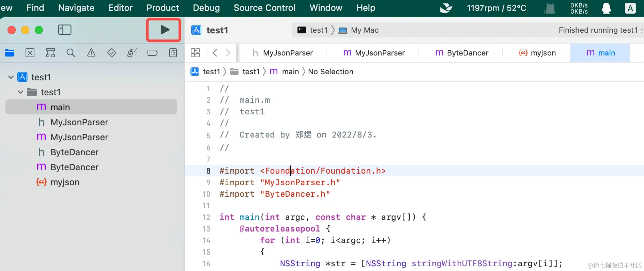
Task: Select ByteDancer implementation file in navigator
Action: click(x=91, y=167)
